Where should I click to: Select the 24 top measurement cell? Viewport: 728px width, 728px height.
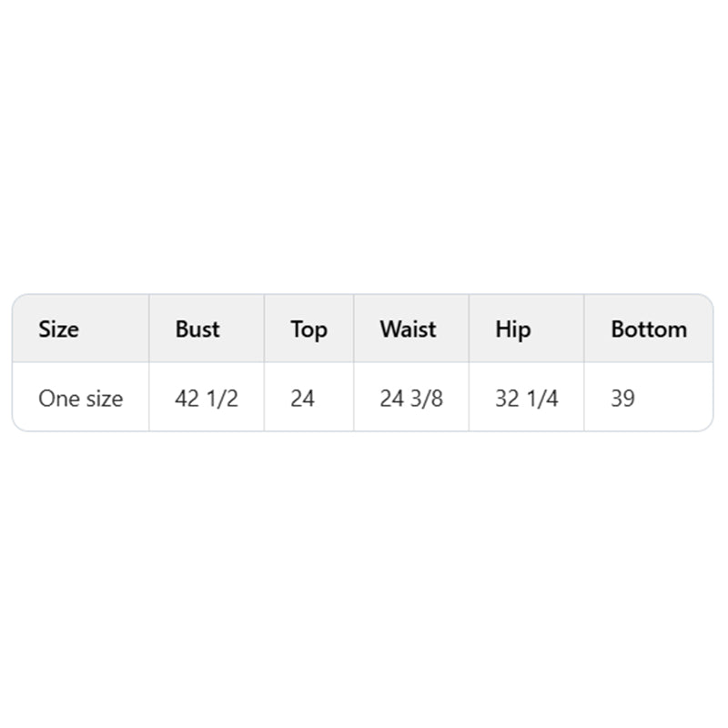tap(303, 398)
